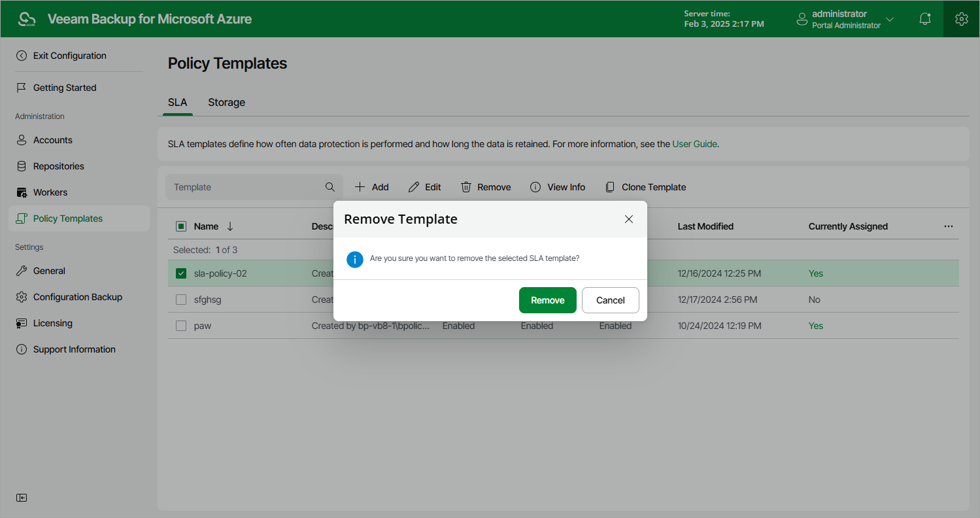This screenshot has width=980, height=518.
Task: Click the Getting Started flag icon
Action: (22, 88)
